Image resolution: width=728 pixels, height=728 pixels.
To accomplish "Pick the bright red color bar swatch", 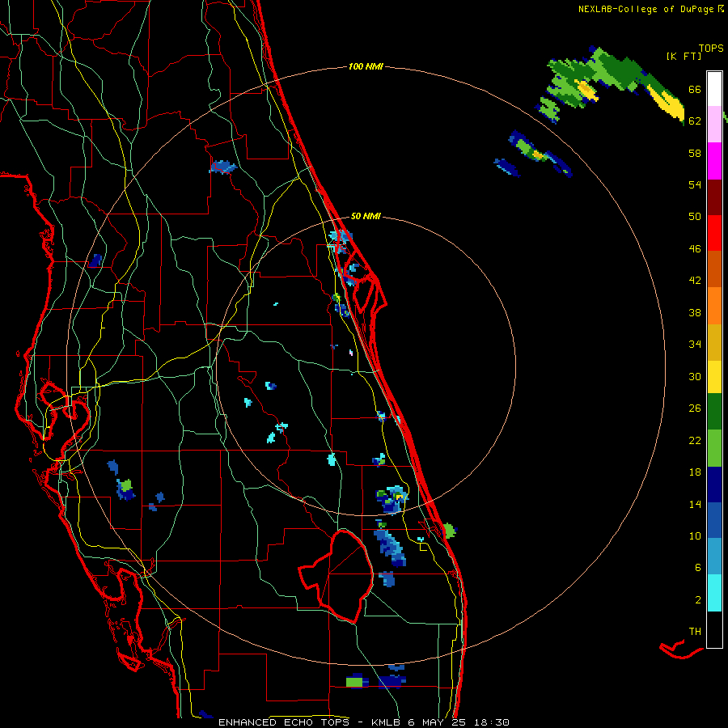I will pos(714,233).
